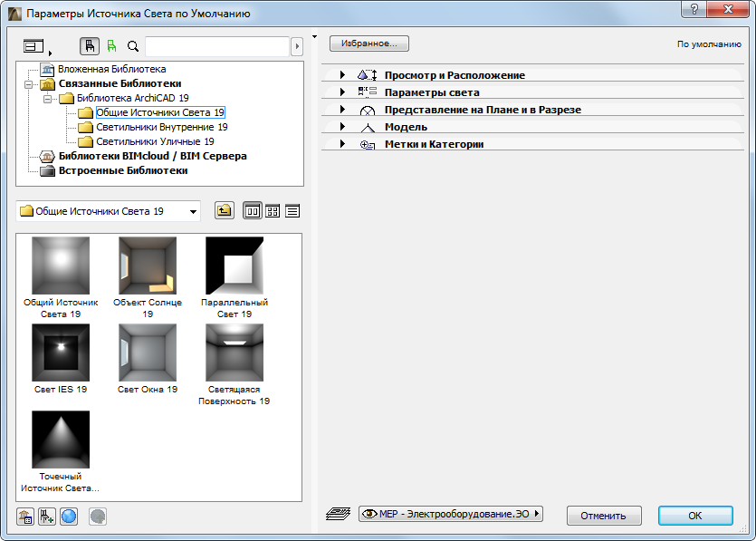This screenshot has height=541, width=756.
Task: Expand the Модель panel
Action: 342,127
